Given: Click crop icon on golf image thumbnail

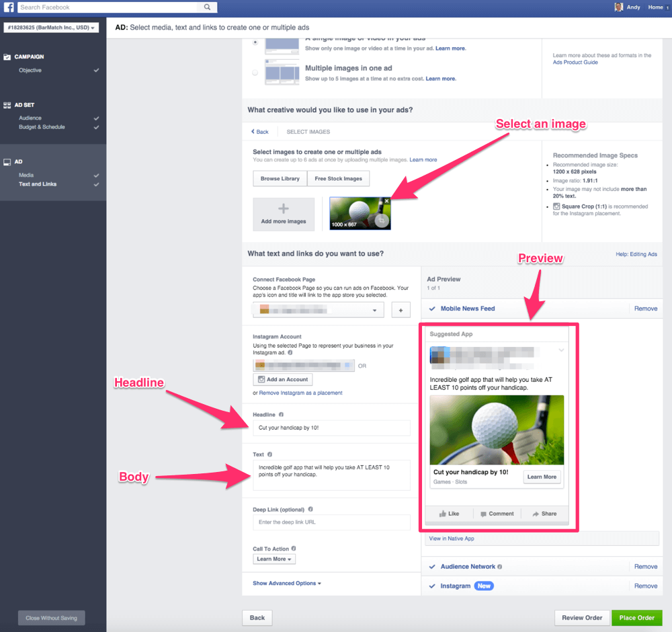Looking at the screenshot, I should point(382,220).
